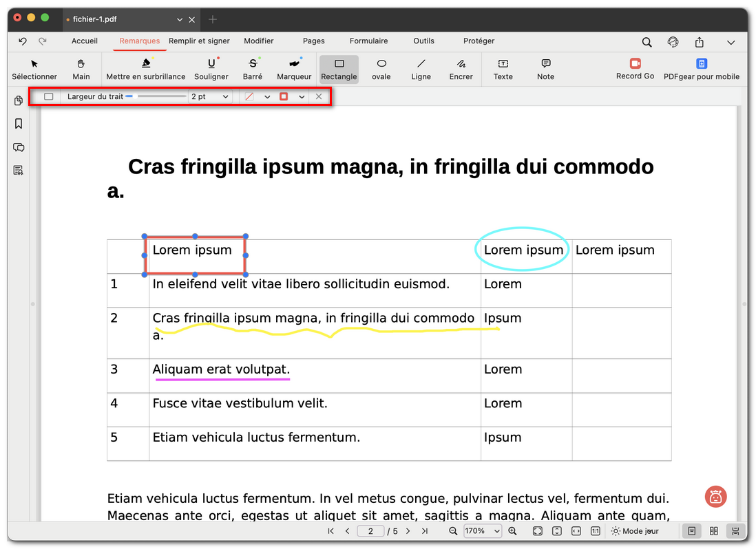Click the PDFgear pour mobile button

(702, 69)
